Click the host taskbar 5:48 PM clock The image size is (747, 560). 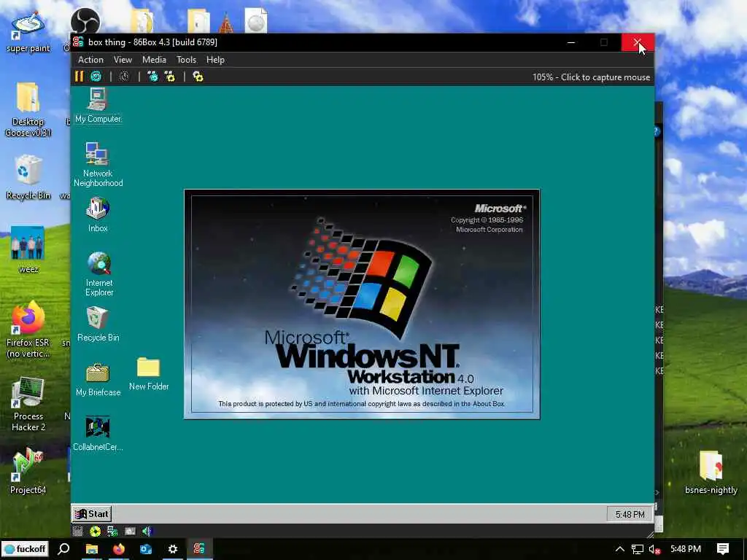686,549
